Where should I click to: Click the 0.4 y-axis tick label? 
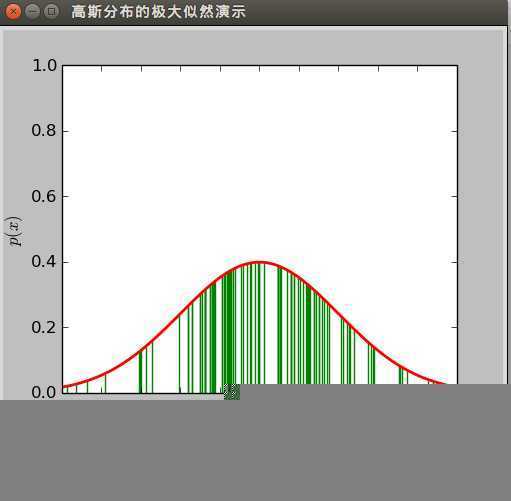pyautogui.click(x=44, y=261)
